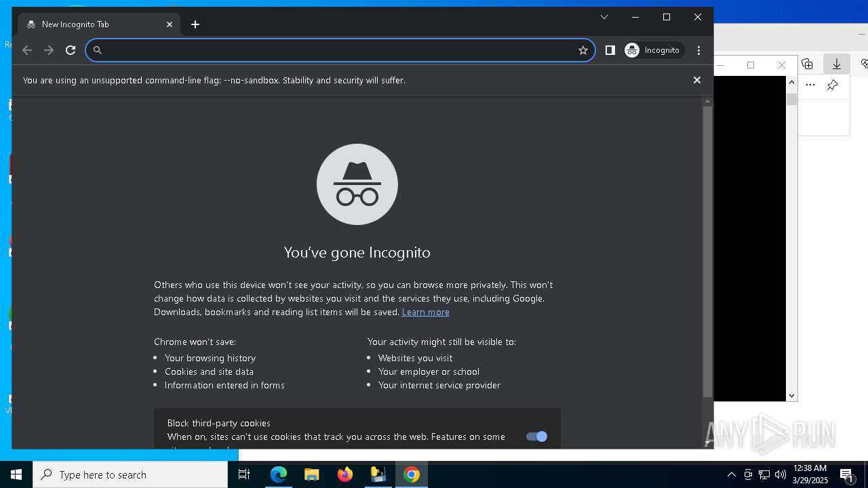
Task: Click the Cookies and site data bullet
Action: [x=209, y=371]
